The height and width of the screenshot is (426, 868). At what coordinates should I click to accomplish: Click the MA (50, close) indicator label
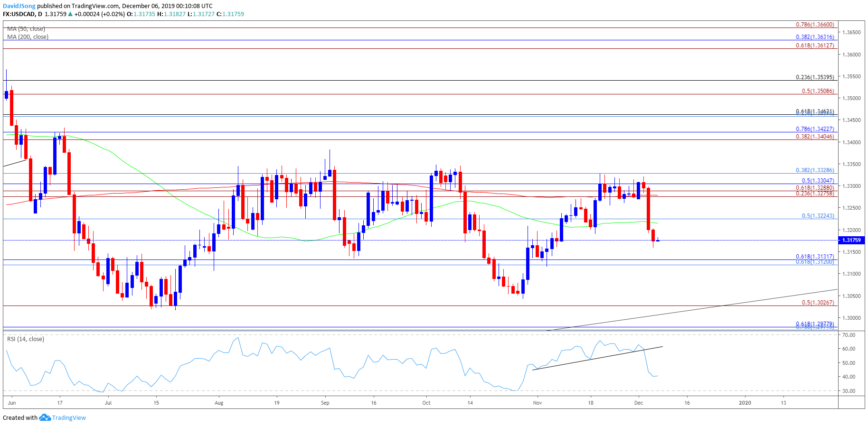tap(26, 29)
